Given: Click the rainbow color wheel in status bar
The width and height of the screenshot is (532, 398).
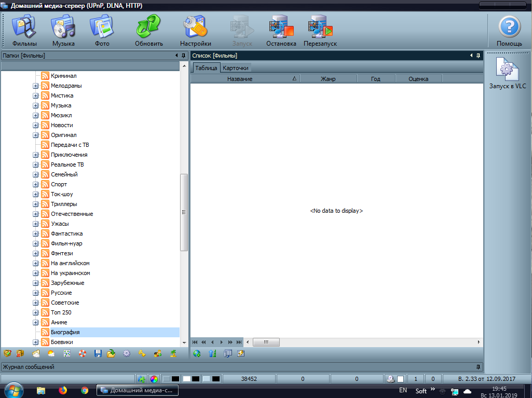Looking at the screenshot, I should [154, 379].
